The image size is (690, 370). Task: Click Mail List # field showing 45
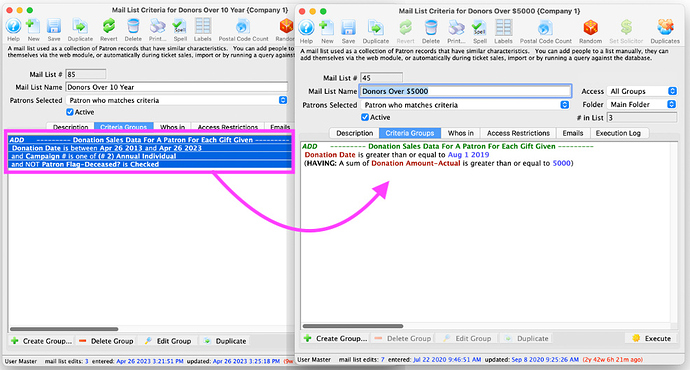pyautogui.click(x=381, y=78)
